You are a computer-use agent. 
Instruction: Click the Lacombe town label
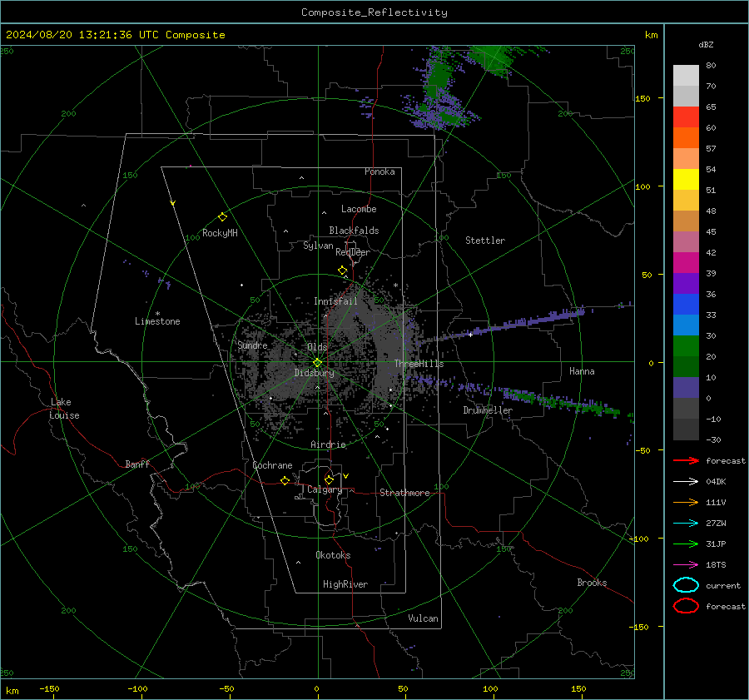coord(359,209)
